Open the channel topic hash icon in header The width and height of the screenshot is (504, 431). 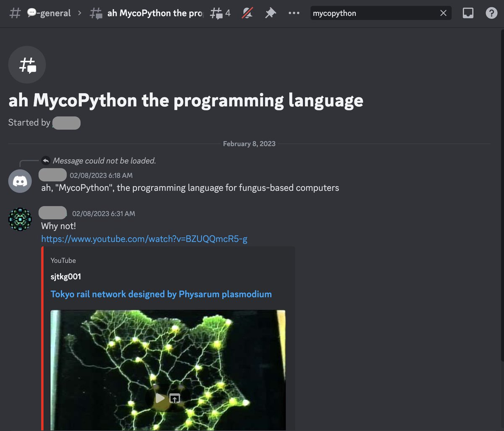(x=15, y=13)
